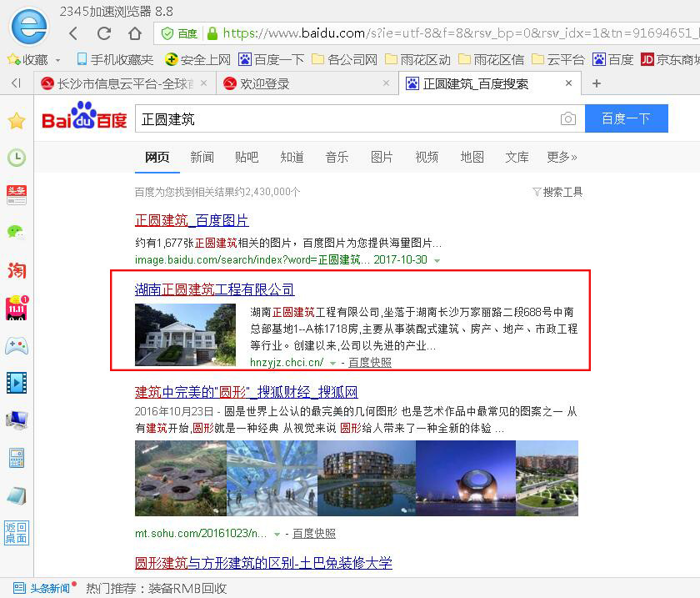The height and width of the screenshot is (598, 700).
Task: Select 文库 search category
Action: pyautogui.click(x=517, y=157)
